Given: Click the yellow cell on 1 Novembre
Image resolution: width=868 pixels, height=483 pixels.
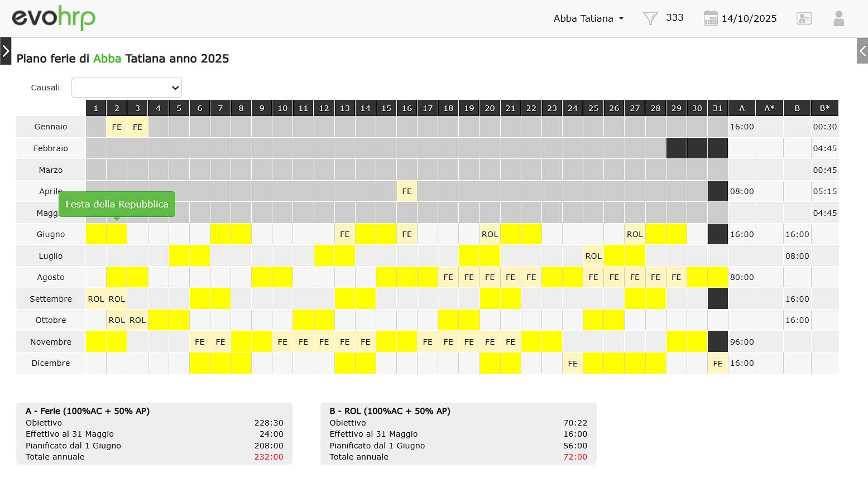Looking at the screenshot, I should pos(96,342).
